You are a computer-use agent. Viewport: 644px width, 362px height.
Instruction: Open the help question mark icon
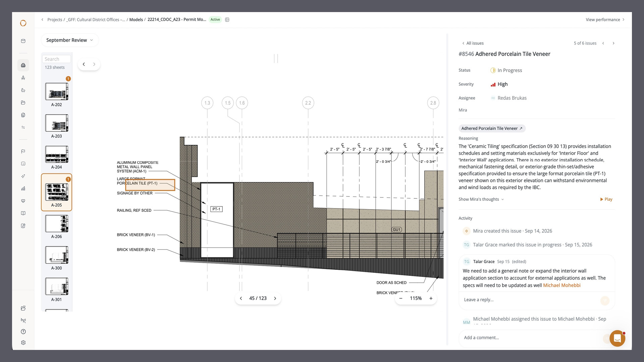click(x=23, y=331)
